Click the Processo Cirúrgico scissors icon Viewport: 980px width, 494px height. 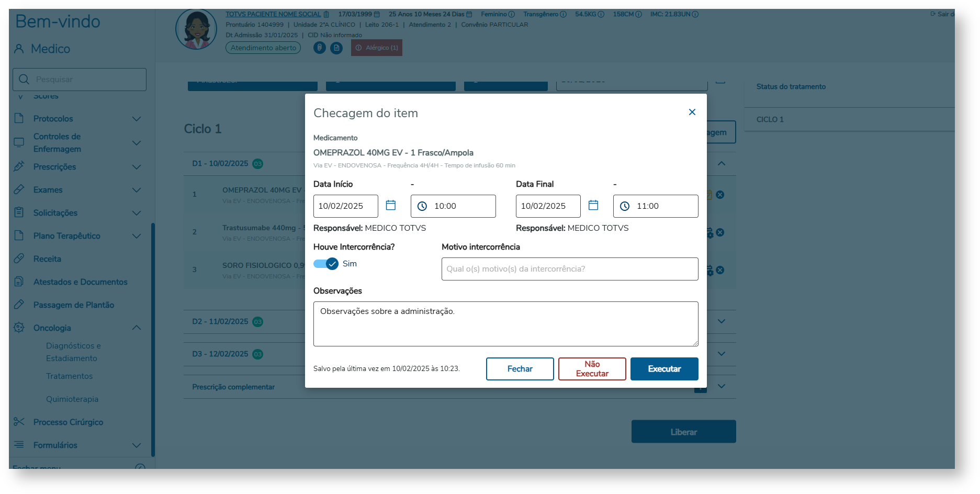pyautogui.click(x=19, y=422)
